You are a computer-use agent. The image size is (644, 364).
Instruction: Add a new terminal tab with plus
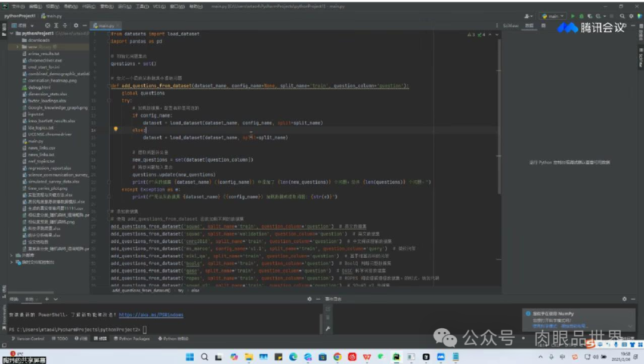point(47,299)
